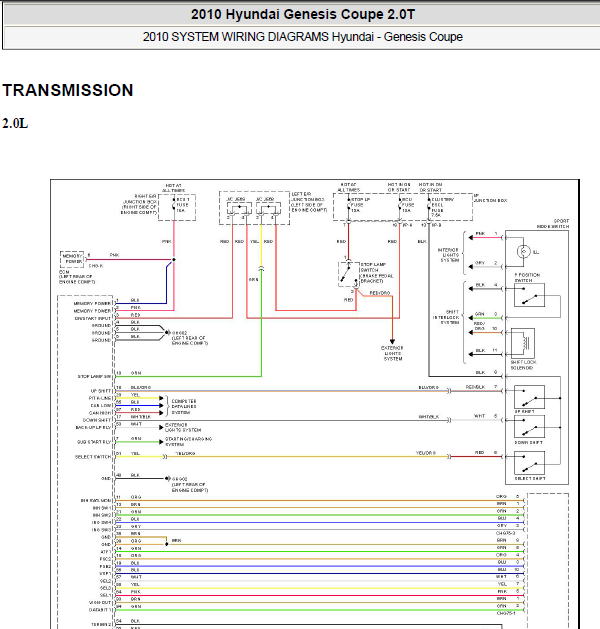Click the 'TCU FUSE 15A' label

pos(407,205)
